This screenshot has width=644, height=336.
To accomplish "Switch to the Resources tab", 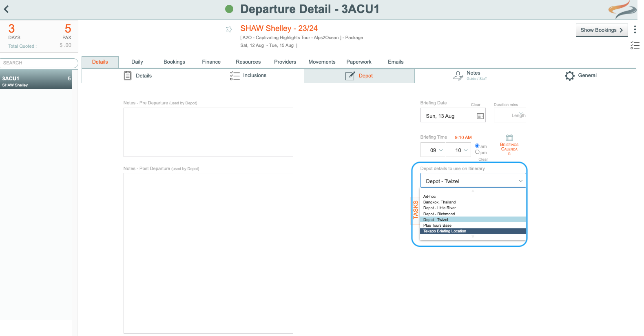I will click(248, 62).
